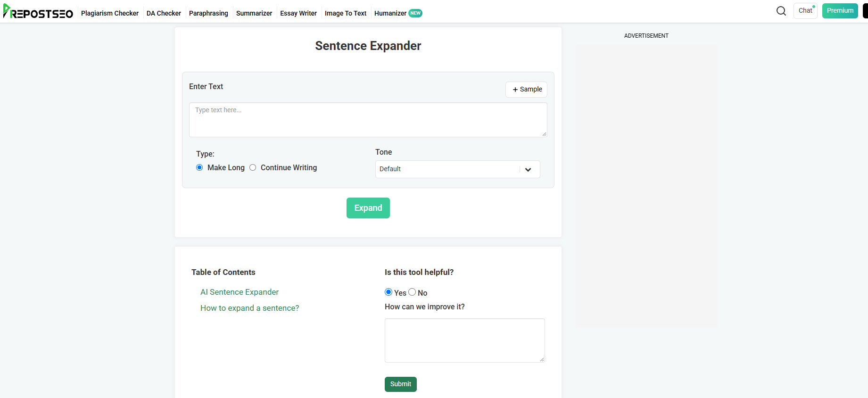Choose No for tool helpful

(412, 292)
